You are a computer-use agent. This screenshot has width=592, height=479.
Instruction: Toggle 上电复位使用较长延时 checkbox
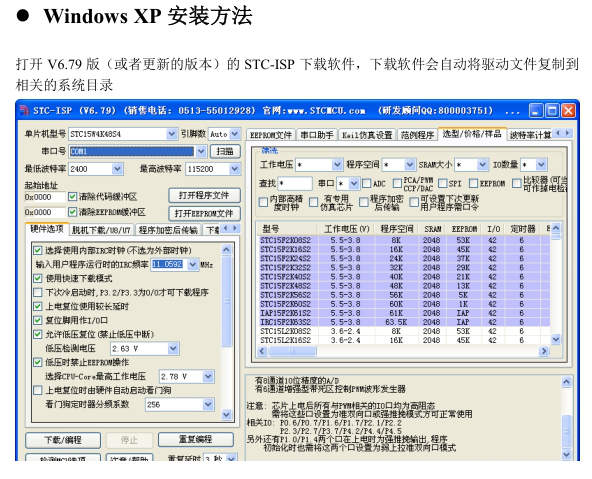[37, 306]
